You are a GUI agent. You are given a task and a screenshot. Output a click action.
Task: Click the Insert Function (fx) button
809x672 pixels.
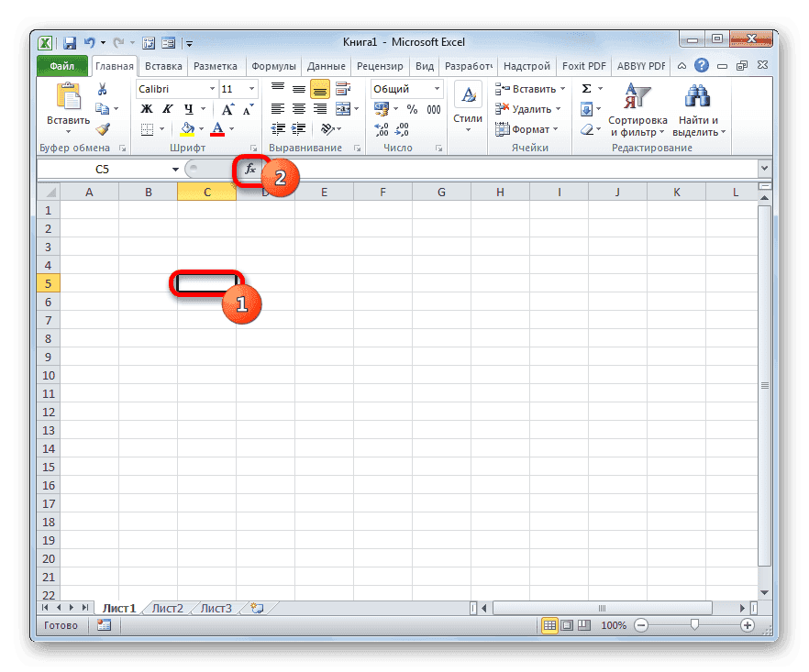pyautogui.click(x=251, y=169)
